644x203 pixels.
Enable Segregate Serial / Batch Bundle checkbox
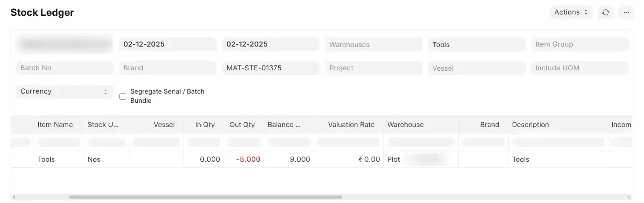(x=123, y=96)
